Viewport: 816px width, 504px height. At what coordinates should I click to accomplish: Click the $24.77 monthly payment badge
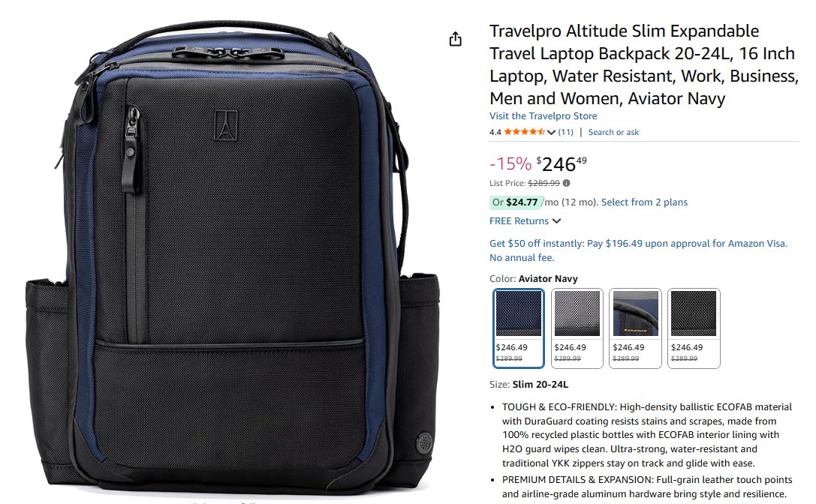515,202
